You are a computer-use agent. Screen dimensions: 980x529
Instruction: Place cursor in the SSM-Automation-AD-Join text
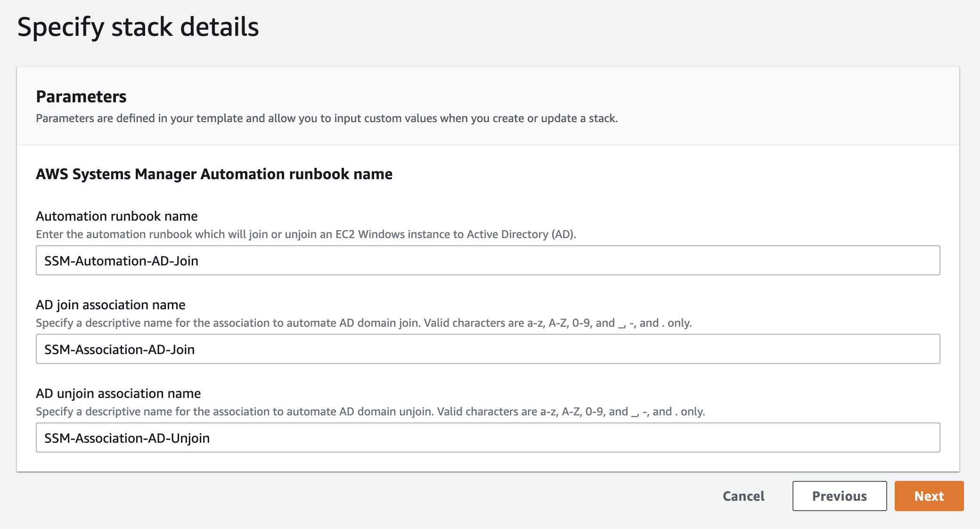point(121,261)
